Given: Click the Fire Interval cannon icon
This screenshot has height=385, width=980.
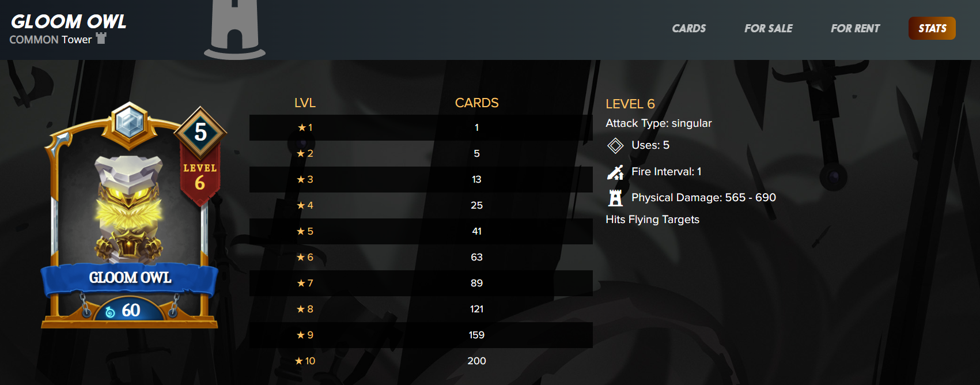Looking at the screenshot, I should [x=615, y=172].
